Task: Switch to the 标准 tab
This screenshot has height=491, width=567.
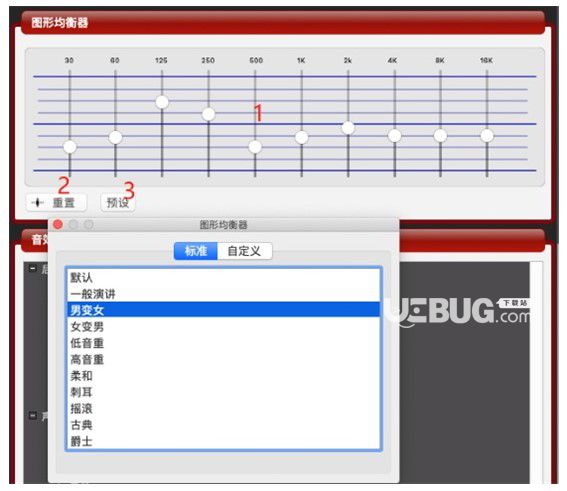Action: [196, 251]
